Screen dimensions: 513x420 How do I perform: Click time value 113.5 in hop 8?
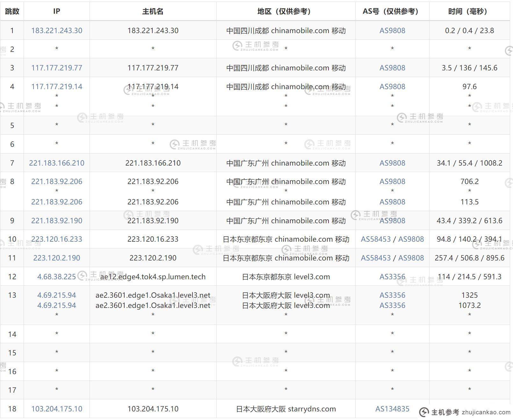pyautogui.click(x=469, y=202)
